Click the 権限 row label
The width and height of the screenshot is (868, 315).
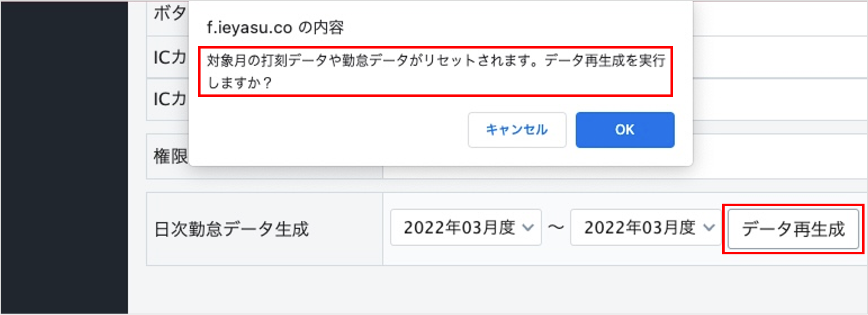(x=170, y=156)
